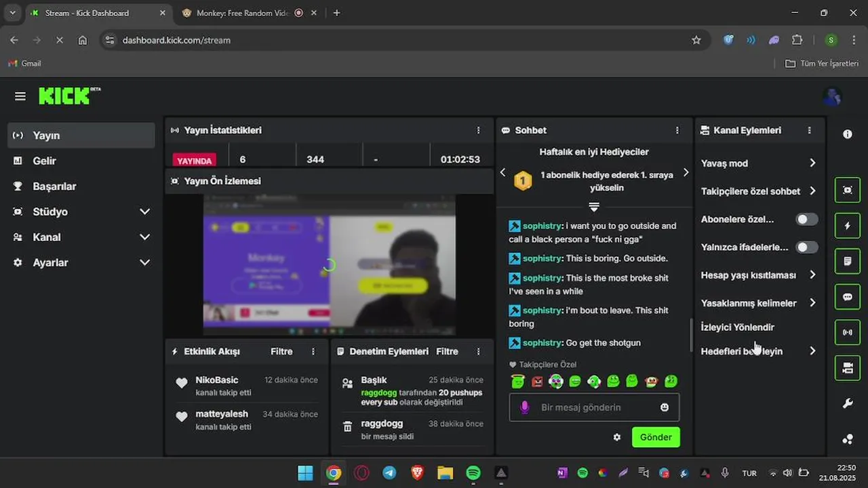
Task: Show previous top gifter with the left arrow
Action: [502, 172]
